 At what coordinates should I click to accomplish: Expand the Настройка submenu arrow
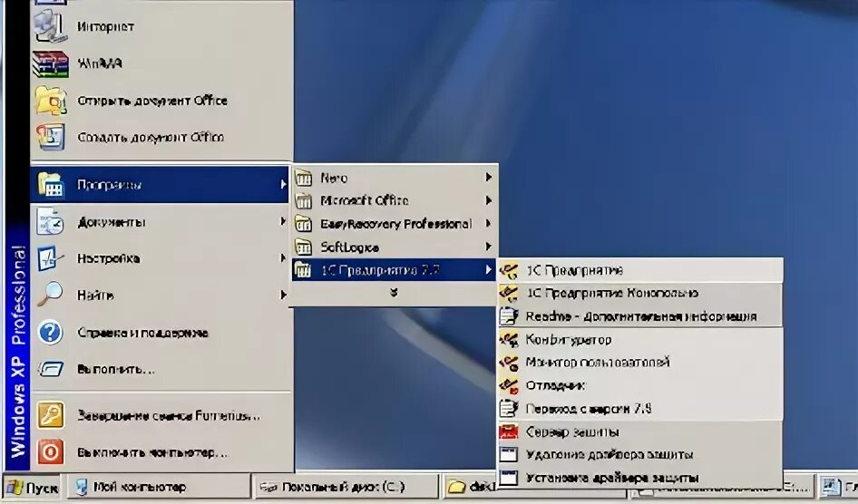coord(283,257)
